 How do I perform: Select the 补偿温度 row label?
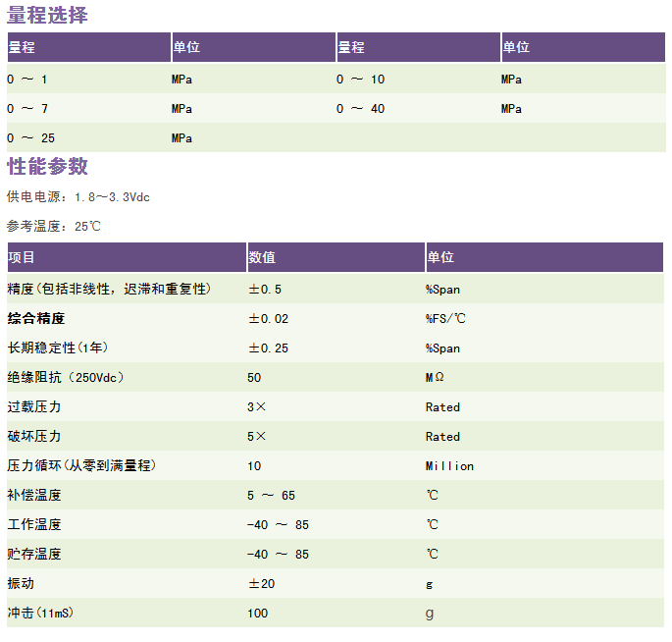(x=34, y=496)
